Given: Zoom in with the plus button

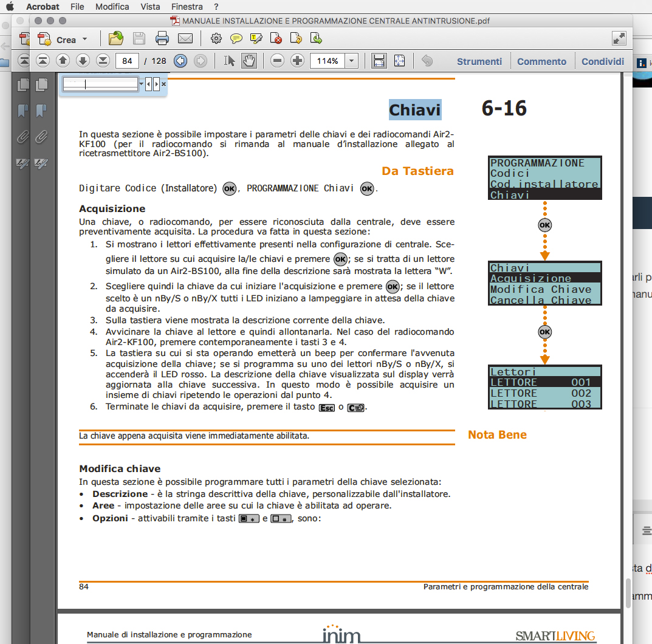Looking at the screenshot, I should coord(297,61).
